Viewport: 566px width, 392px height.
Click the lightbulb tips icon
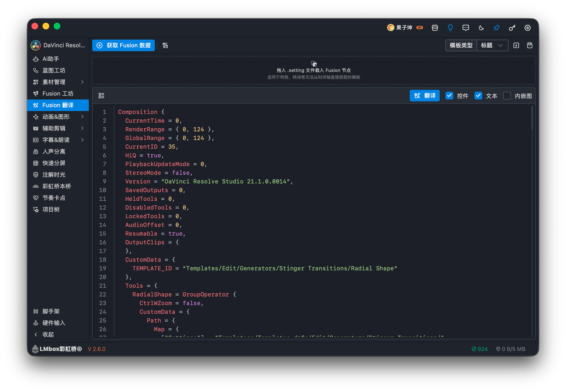pos(450,28)
